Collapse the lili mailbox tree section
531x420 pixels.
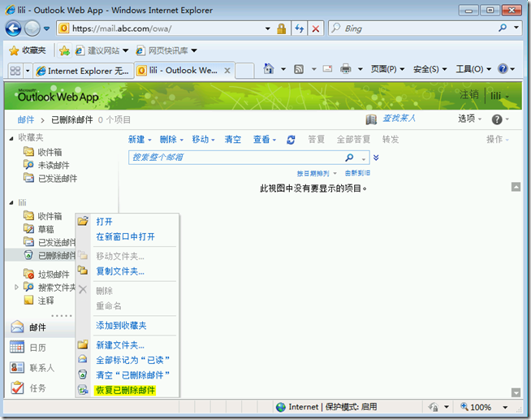pyautogui.click(x=11, y=202)
